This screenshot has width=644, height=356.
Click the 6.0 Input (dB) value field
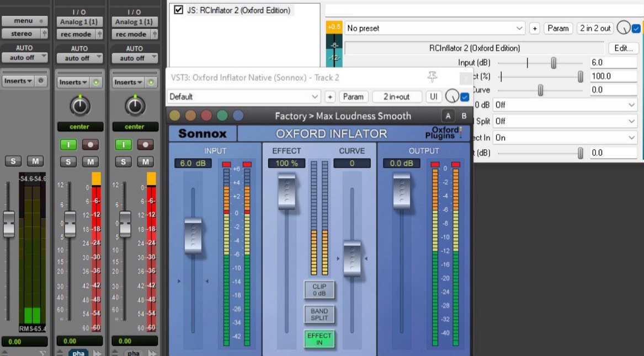613,63
